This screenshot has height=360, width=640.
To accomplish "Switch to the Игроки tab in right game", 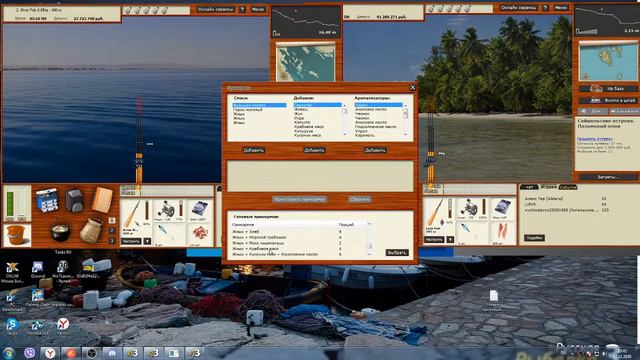I will click(548, 187).
